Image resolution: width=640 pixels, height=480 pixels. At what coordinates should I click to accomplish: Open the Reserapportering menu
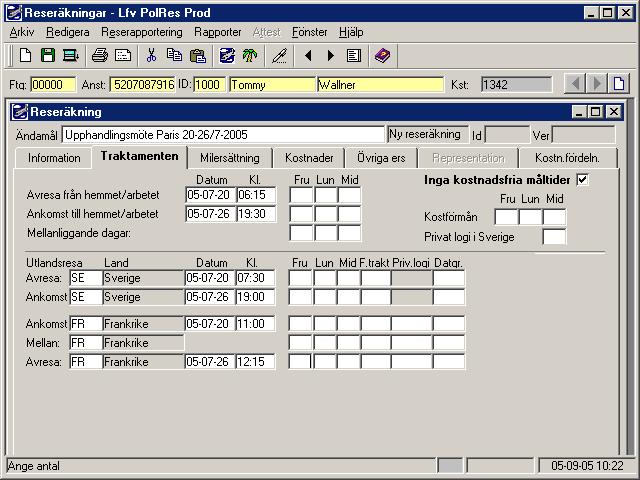[x=142, y=32]
